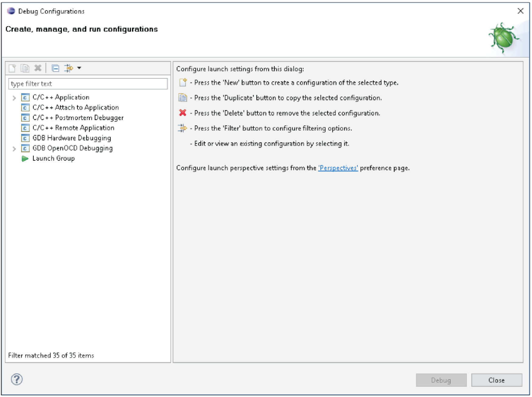
Task: Expand the GDB OpenOCD Debugging node
Action: [x=14, y=149]
